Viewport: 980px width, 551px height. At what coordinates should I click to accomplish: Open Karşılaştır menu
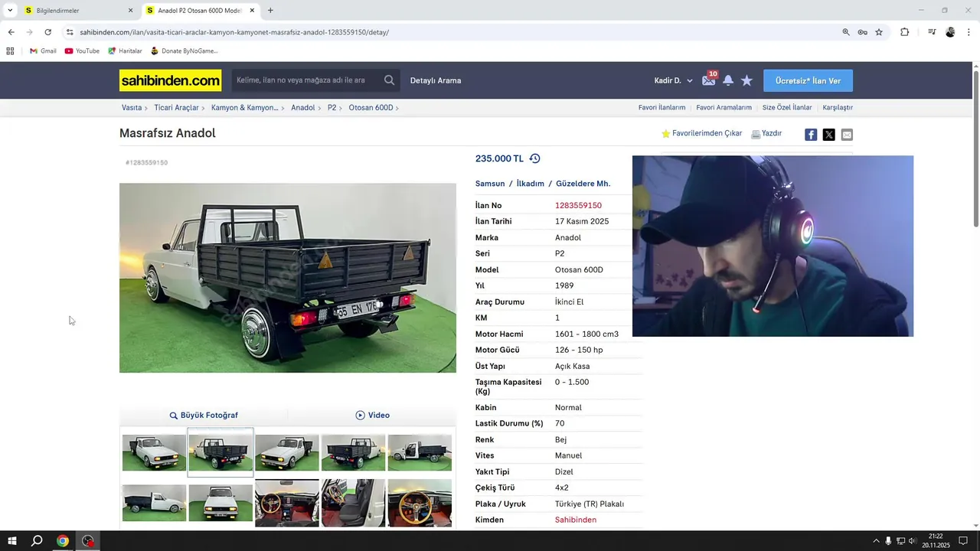(x=838, y=108)
